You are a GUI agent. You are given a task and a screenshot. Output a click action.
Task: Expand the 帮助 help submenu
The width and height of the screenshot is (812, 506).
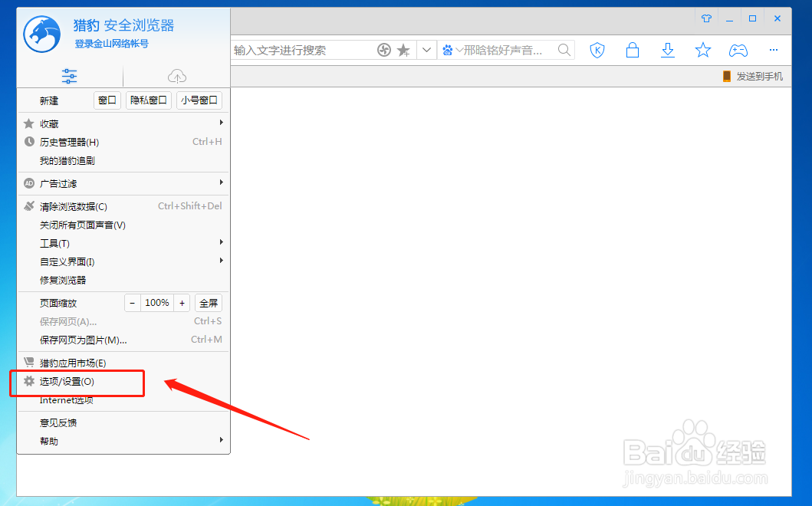(x=123, y=442)
